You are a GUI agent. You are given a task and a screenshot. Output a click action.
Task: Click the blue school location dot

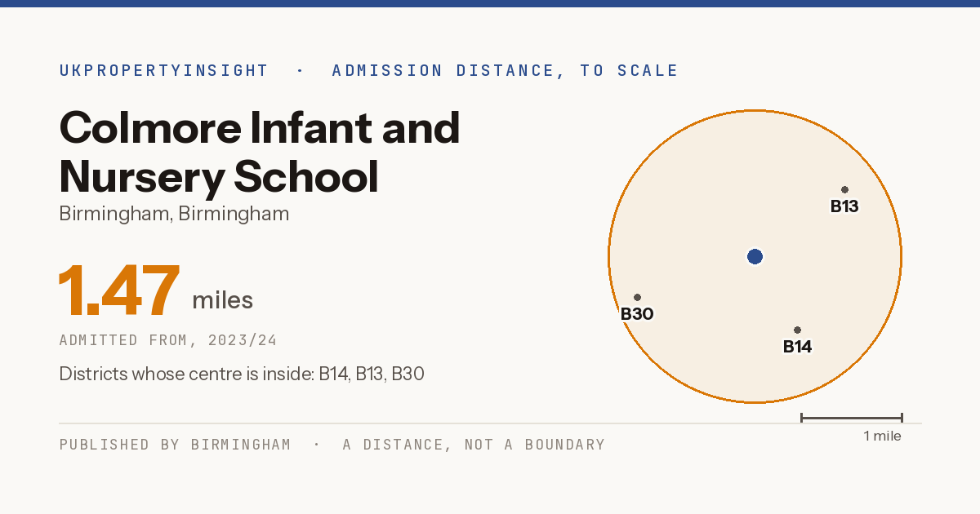755,257
